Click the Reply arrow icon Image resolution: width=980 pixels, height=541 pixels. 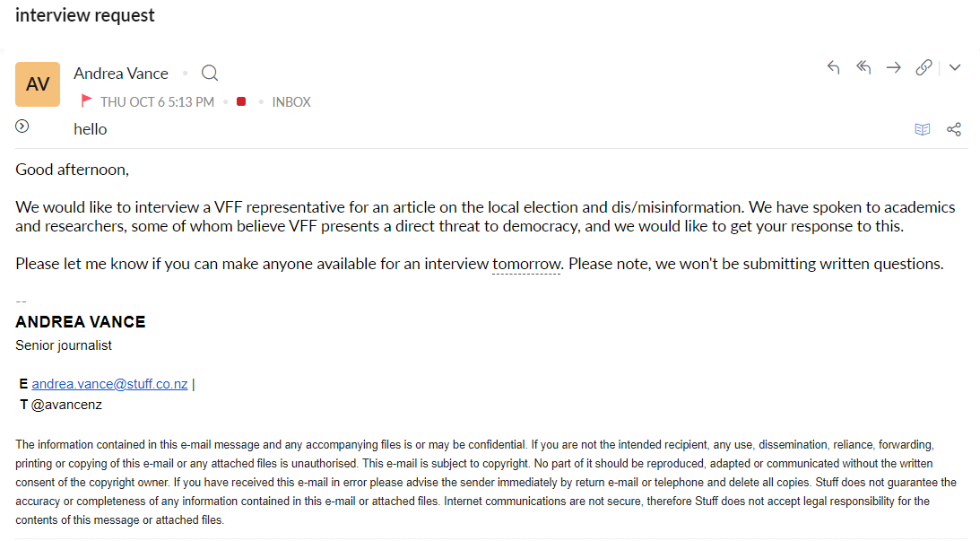(834, 67)
